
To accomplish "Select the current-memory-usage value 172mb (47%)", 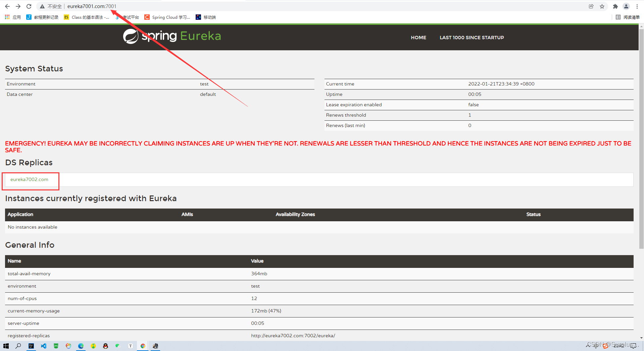I will [266, 311].
